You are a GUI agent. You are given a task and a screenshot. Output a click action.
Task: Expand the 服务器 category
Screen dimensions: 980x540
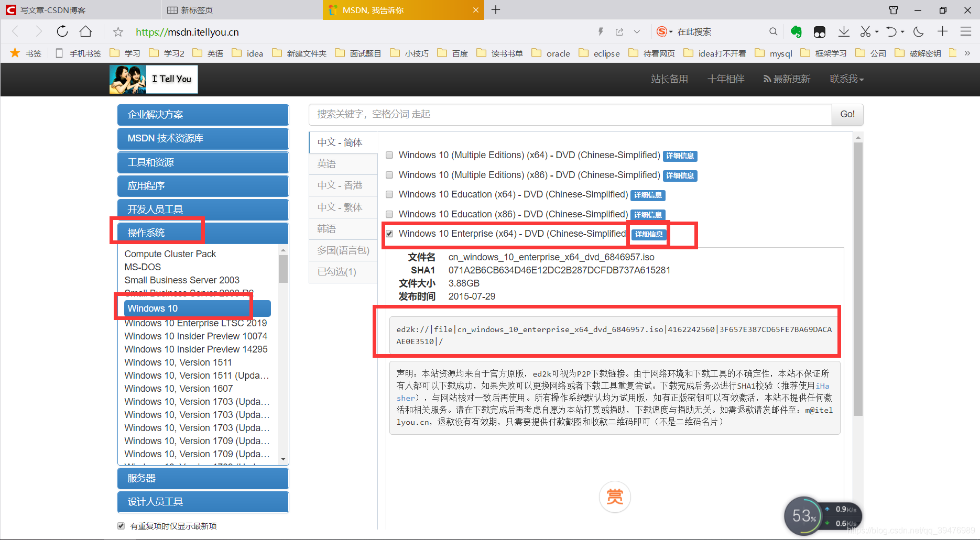(203, 478)
